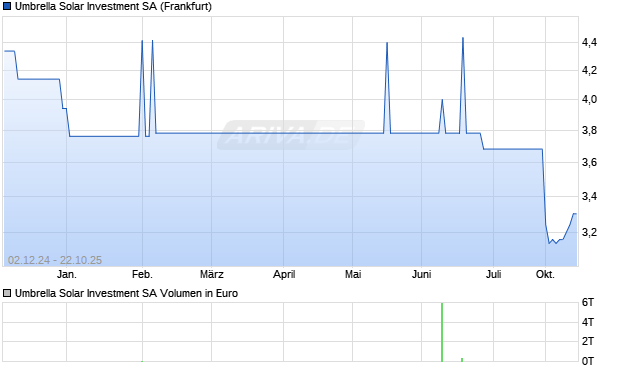Screen dimensions: 620x371
Task: Click the 4,2 price axis value
Action: pos(589,71)
